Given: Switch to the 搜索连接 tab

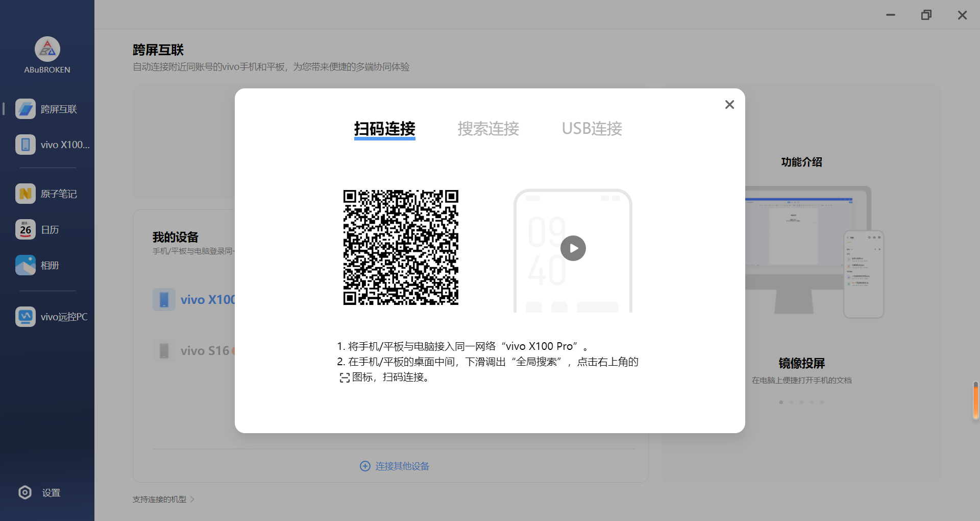Looking at the screenshot, I should point(488,129).
